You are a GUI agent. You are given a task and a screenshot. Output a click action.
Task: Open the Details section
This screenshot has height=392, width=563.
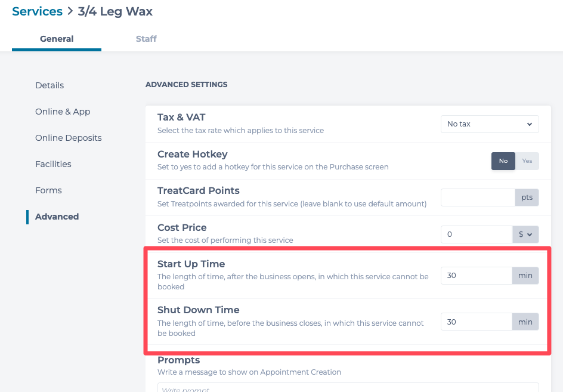[x=50, y=85]
